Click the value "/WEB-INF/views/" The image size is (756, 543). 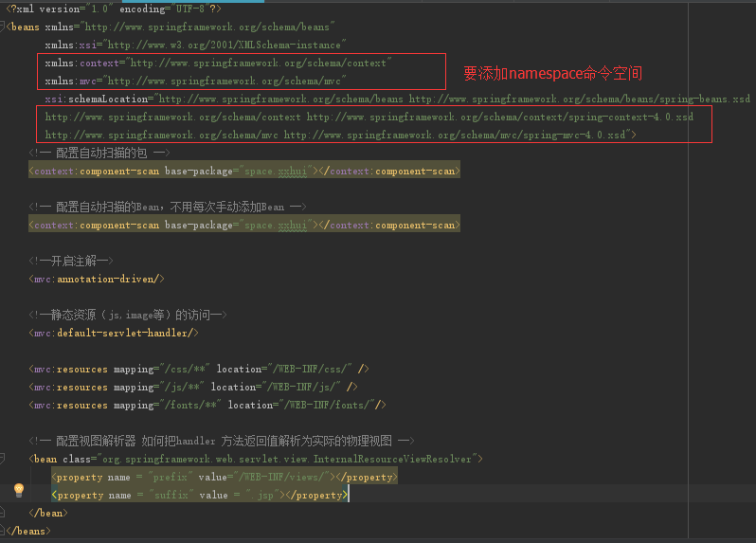tap(284, 477)
